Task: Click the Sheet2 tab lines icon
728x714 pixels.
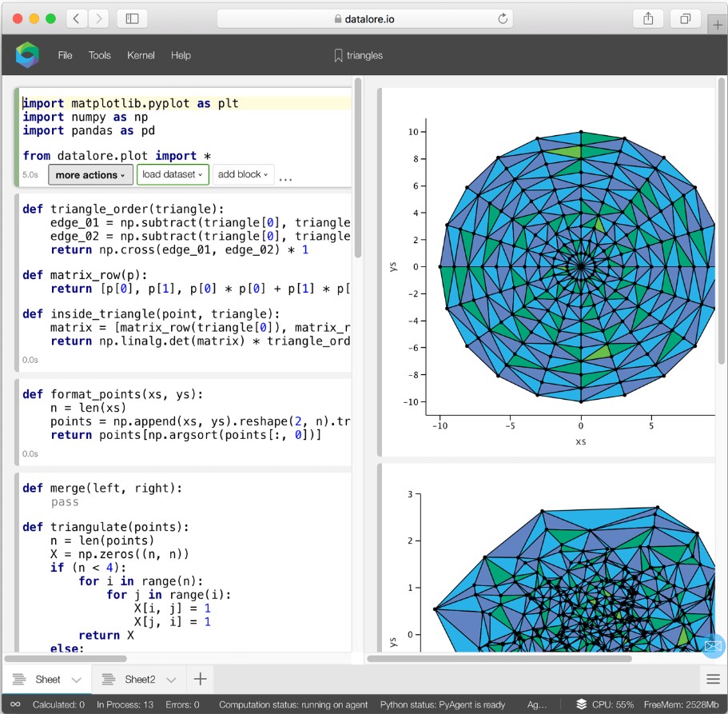Action: click(x=108, y=679)
